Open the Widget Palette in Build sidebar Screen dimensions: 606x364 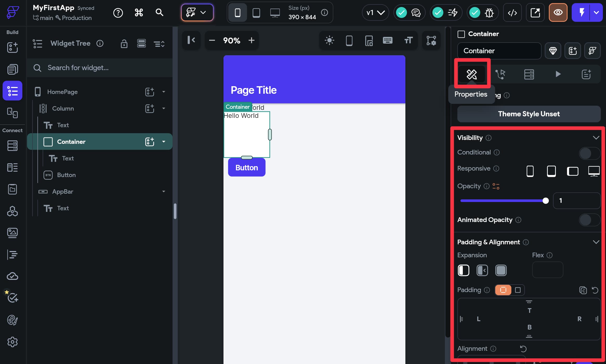click(x=12, y=48)
